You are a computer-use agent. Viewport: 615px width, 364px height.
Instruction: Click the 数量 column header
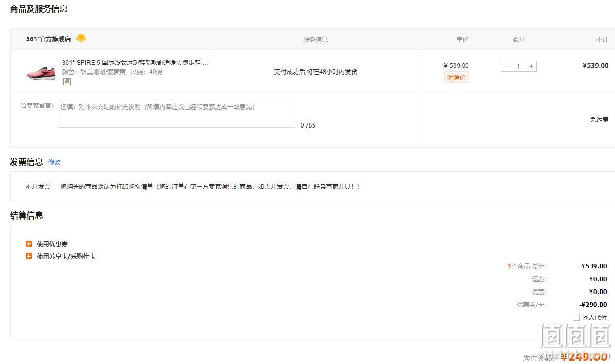pos(519,39)
